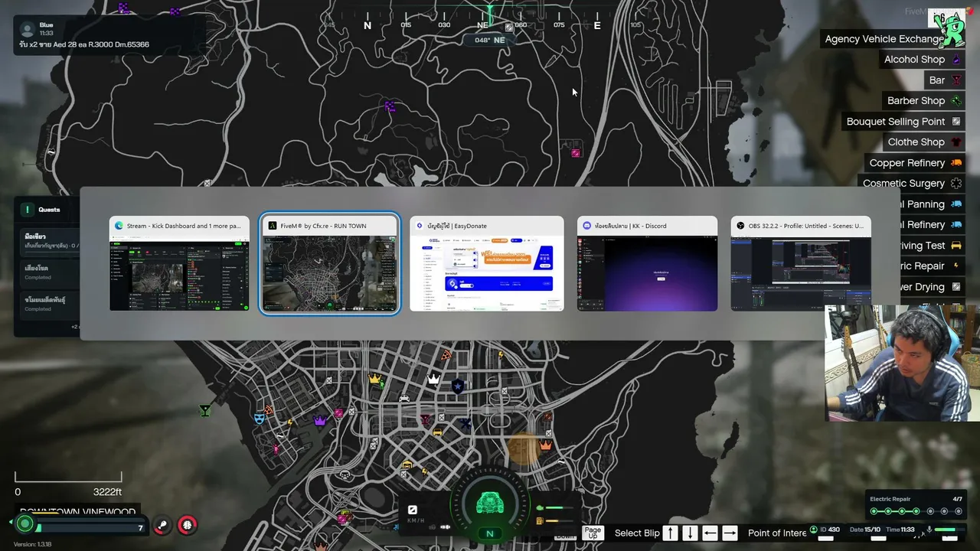
Task: Switch to the EasyDonate window thumbnail
Action: pyautogui.click(x=487, y=264)
